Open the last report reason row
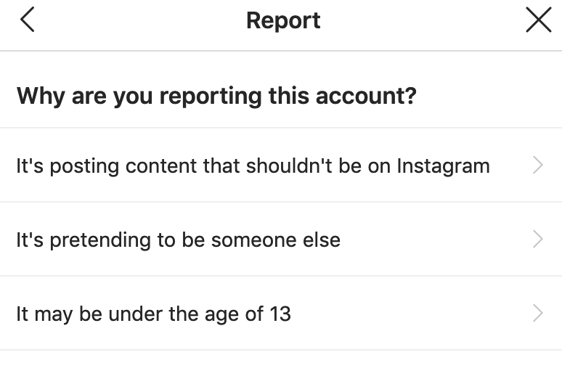The image size is (562, 392). click(x=281, y=314)
